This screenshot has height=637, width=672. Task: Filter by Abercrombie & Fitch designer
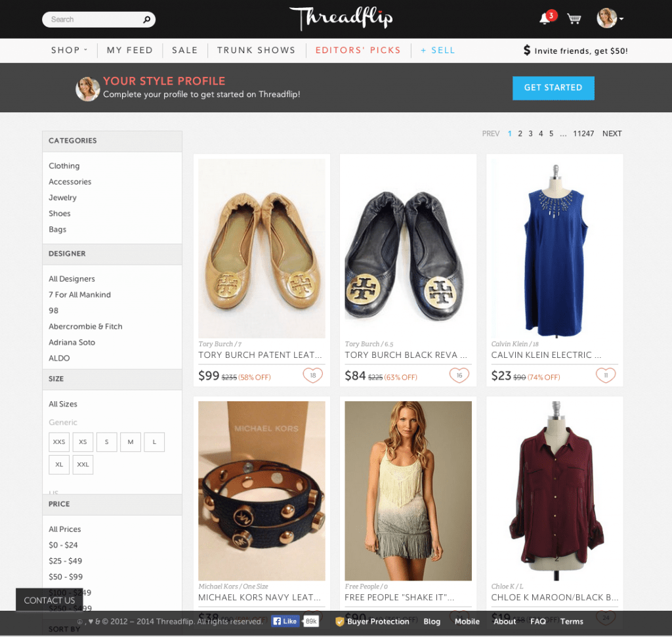(x=85, y=326)
